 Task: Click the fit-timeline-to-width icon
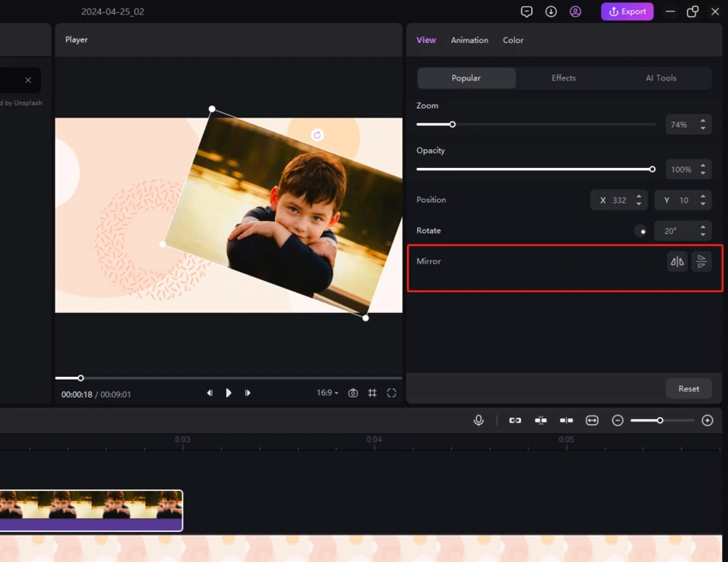tap(592, 421)
